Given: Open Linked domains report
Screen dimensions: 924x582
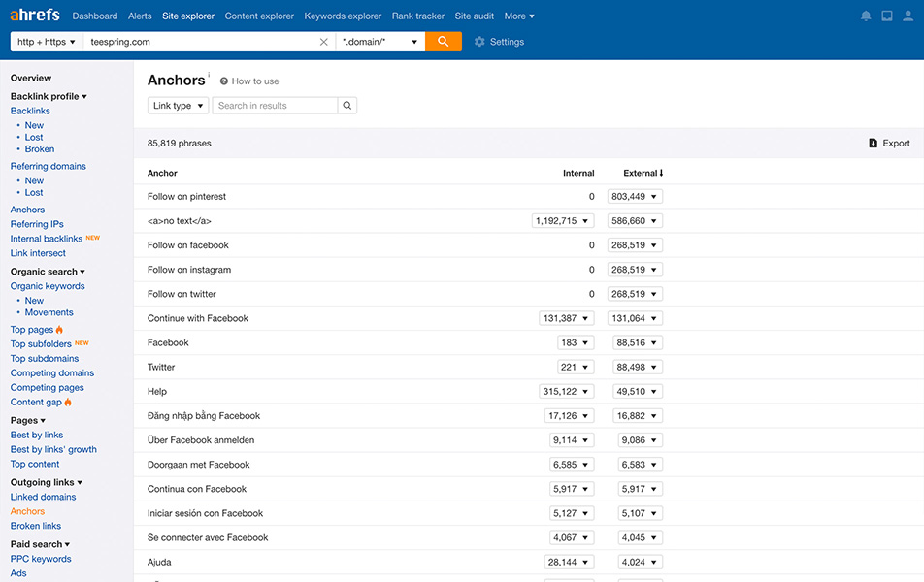Looking at the screenshot, I should tap(43, 497).
